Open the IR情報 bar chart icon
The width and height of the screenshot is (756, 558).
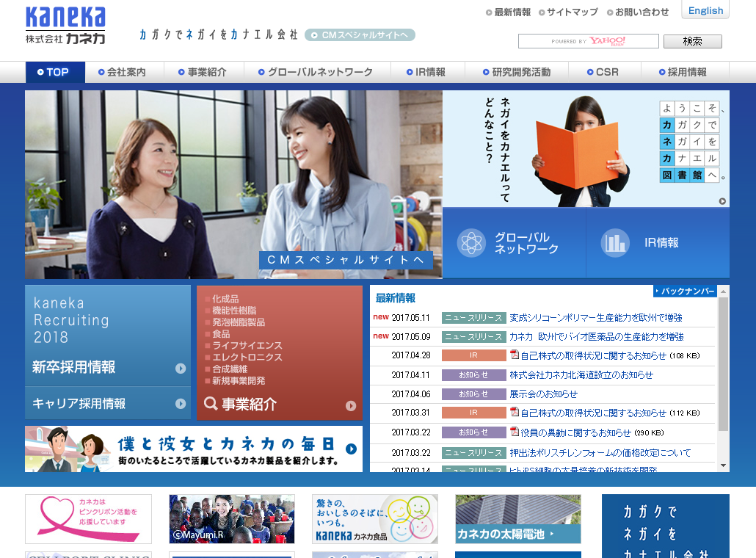click(615, 242)
